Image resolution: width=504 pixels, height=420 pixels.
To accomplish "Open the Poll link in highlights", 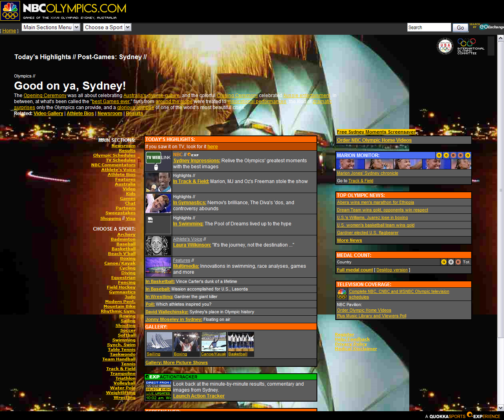I will [x=150, y=305].
